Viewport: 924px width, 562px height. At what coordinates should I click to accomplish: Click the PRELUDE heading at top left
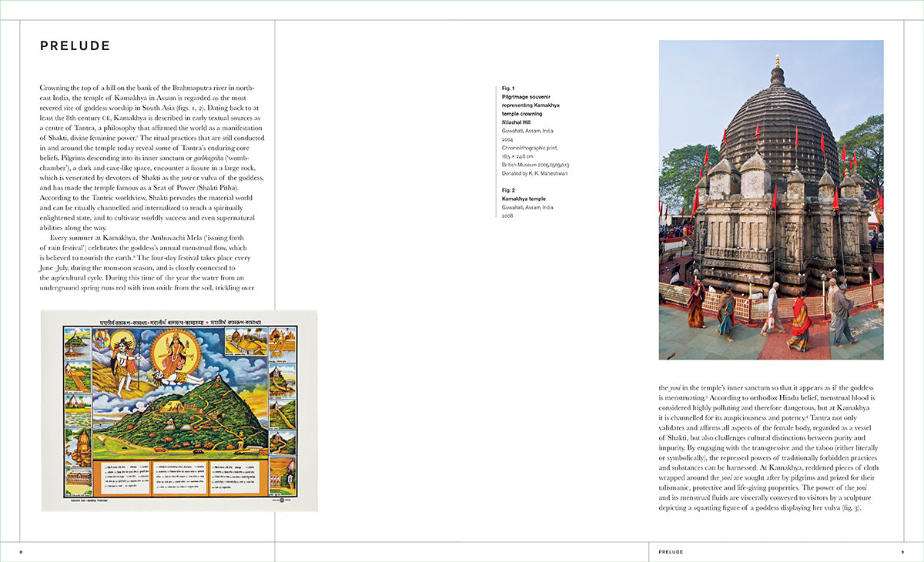click(x=75, y=47)
